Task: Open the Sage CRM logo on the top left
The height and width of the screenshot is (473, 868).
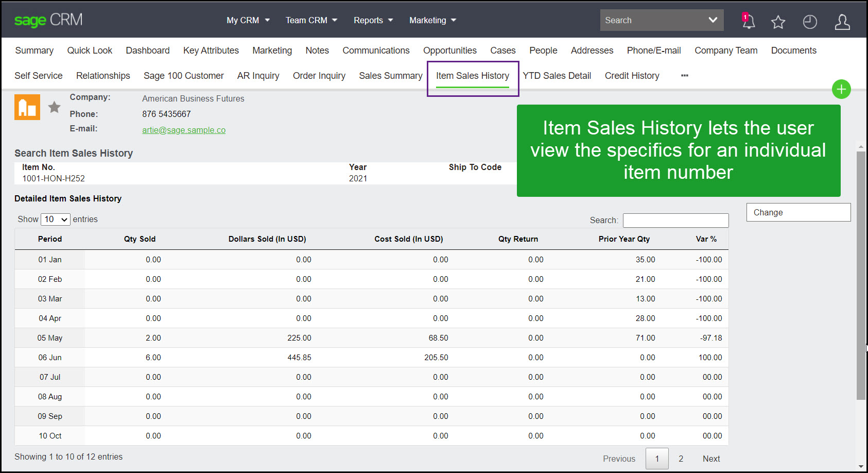Action: coord(48,20)
